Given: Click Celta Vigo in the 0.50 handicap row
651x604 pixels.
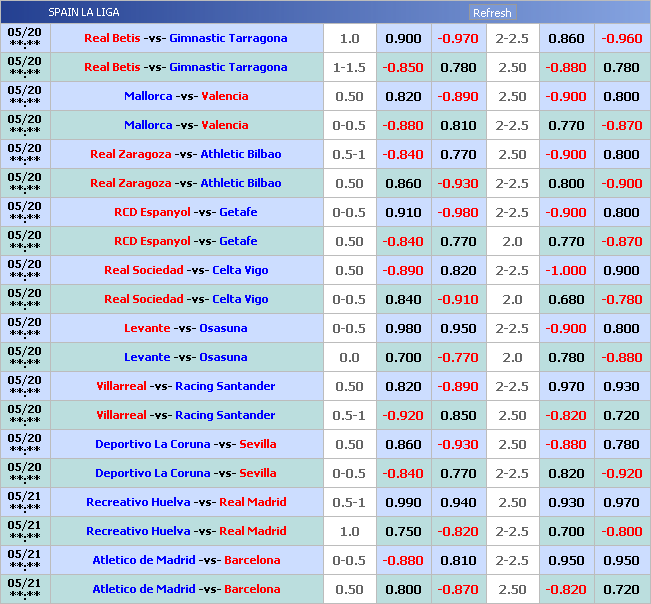Looking at the screenshot, I should [240, 271].
